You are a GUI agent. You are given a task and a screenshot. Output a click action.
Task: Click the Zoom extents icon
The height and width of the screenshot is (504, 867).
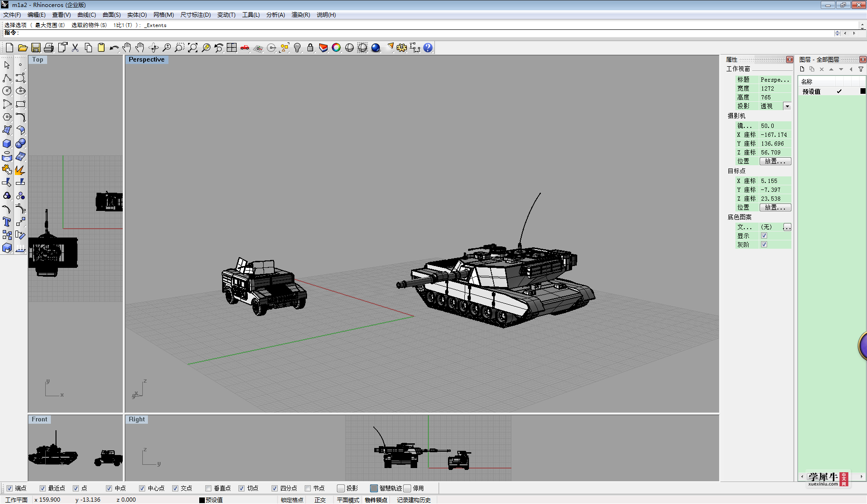(x=192, y=48)
